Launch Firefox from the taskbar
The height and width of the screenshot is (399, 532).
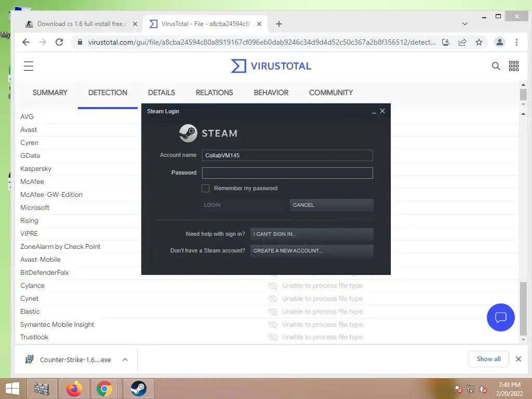[x=74, y=389]
